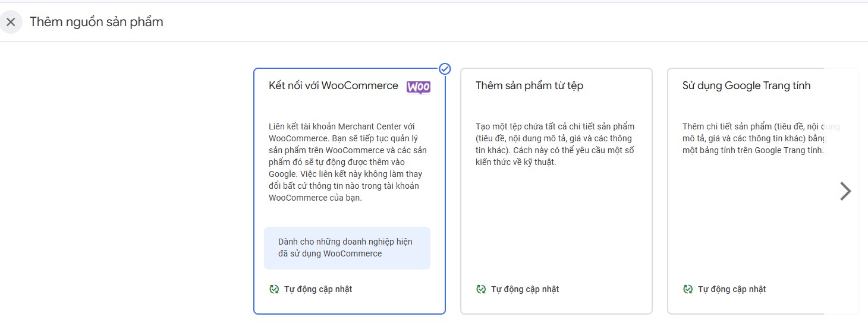Select the Kết nối với WooCommerce card

[350, 191]
